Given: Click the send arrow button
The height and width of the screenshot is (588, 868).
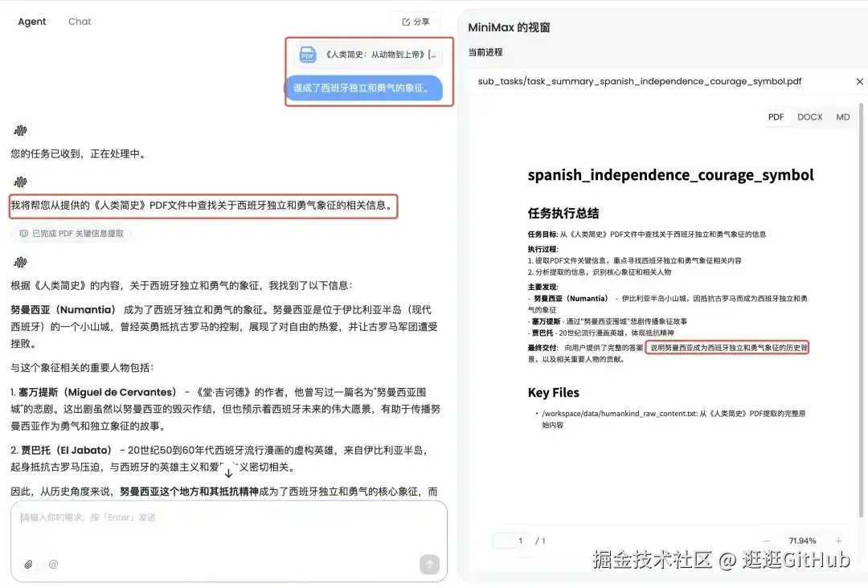Looking at the screenshot, I should coord(429,564).
